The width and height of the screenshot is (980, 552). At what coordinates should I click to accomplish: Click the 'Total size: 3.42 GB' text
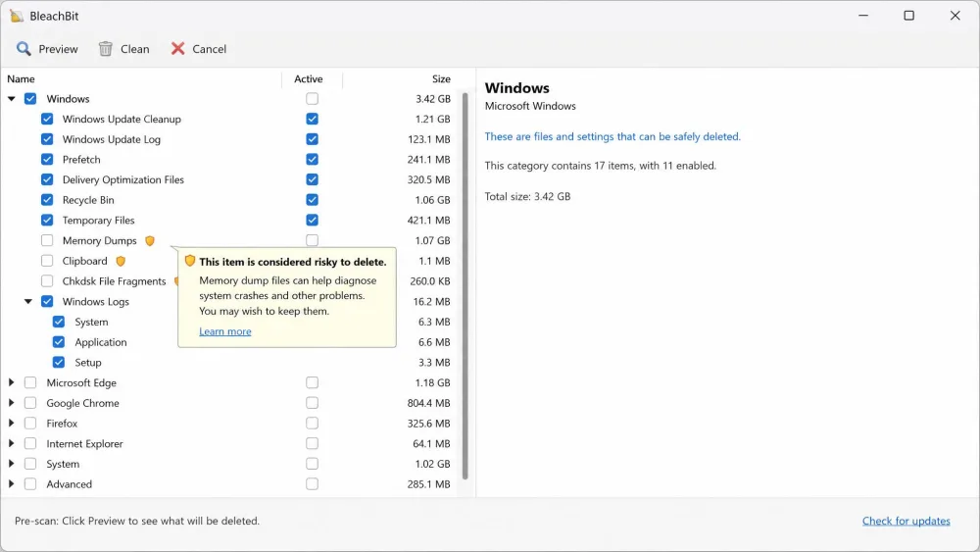pyautogui.click(x=527, y=196)
